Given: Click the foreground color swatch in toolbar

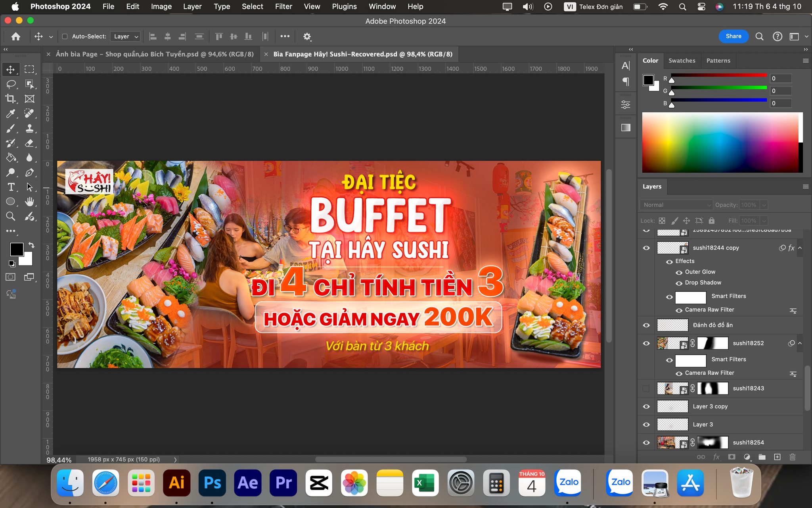Looking at the screenshot, I should [16, 249].
